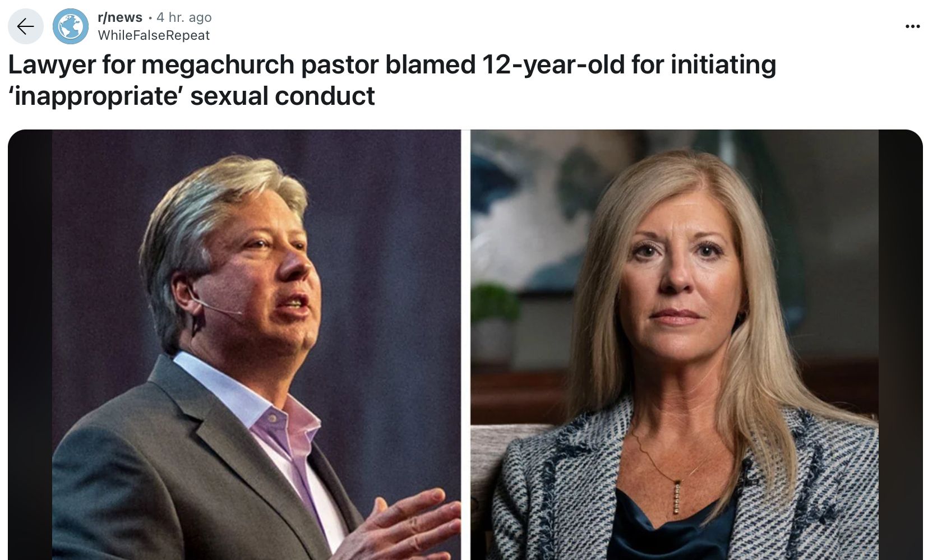The width and height of the screenshot is (928, 560).
Task: Open the WhileFalseRepeat user profile
Action: coord(154,35)
